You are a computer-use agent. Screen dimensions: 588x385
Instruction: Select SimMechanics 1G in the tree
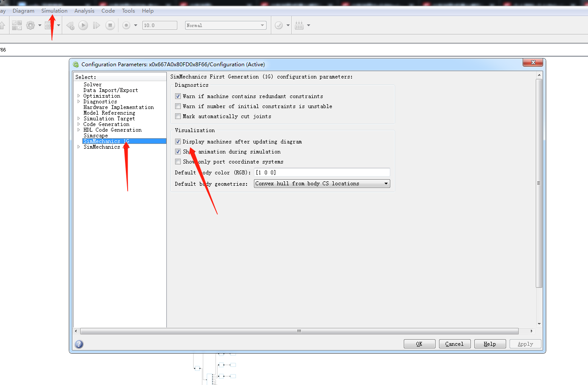[124, 141]
